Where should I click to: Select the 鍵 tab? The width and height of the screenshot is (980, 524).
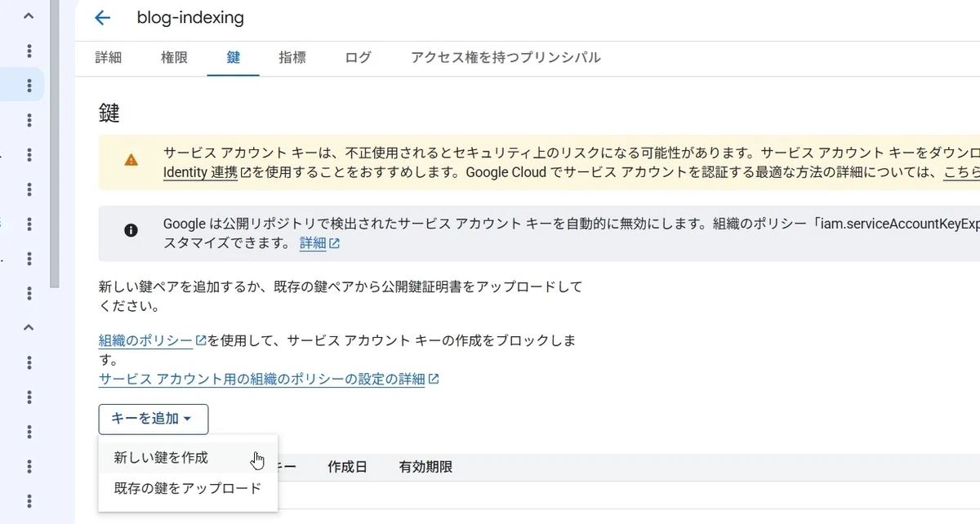point(234,57)
